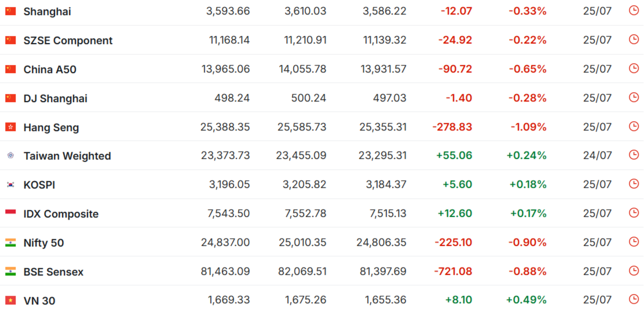Click the clock icon in SZSE Component row
Image resolution: width=644 pixels, height=312 pixels.
click(x=634, y=39)
